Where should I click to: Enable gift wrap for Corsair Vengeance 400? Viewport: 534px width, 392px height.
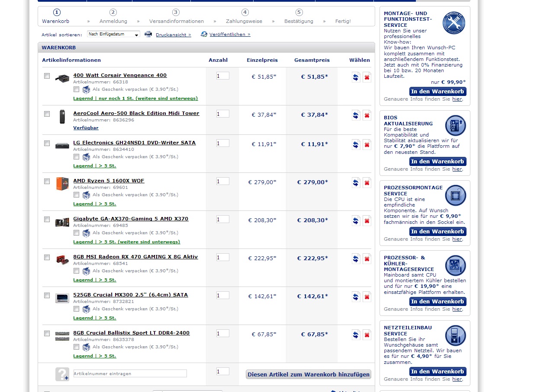76,89
